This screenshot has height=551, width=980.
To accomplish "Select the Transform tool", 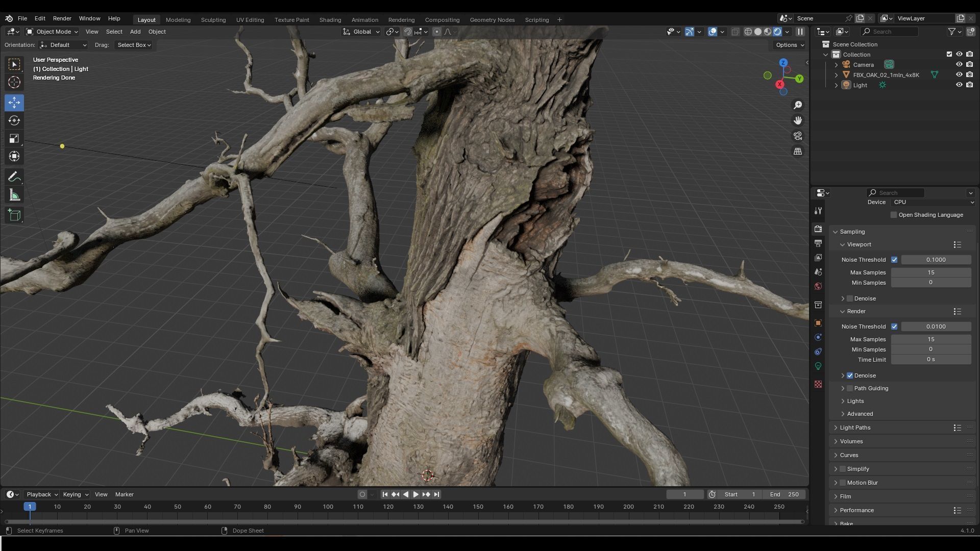I will click(14, 156).
